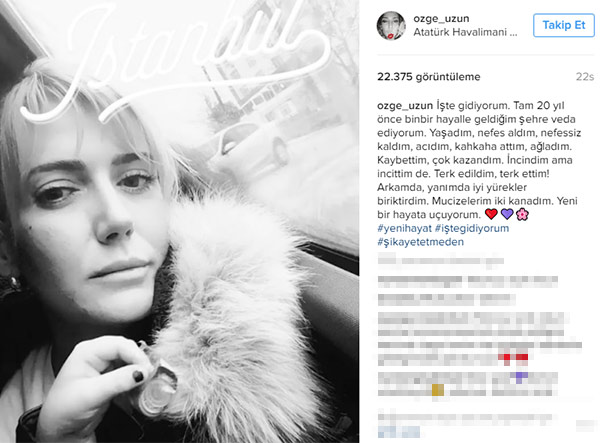Click the blurred red emoji in comments

514,357
